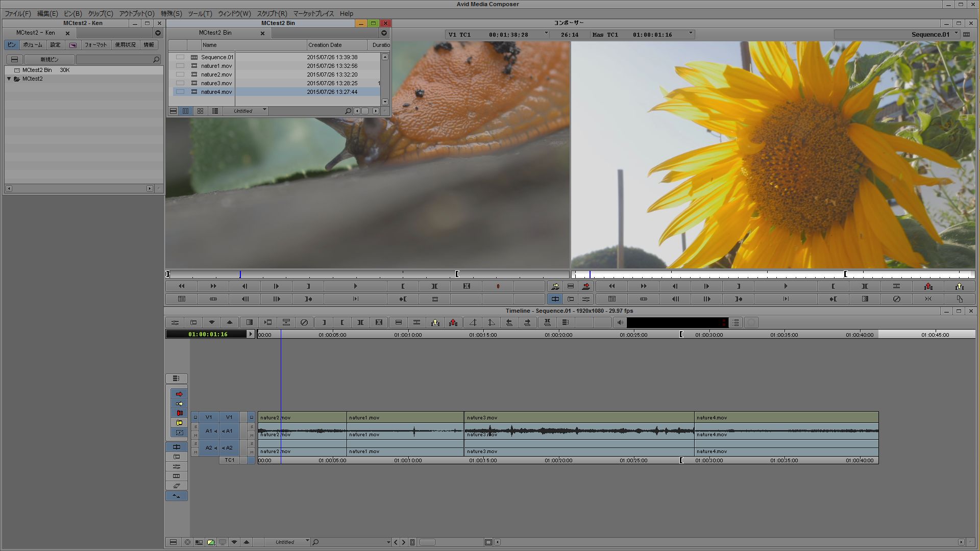Toggle the yellow Ripple Trim smart tool
Screen dimensions: 980x551
pyautogui.click(x=179, y=423)
